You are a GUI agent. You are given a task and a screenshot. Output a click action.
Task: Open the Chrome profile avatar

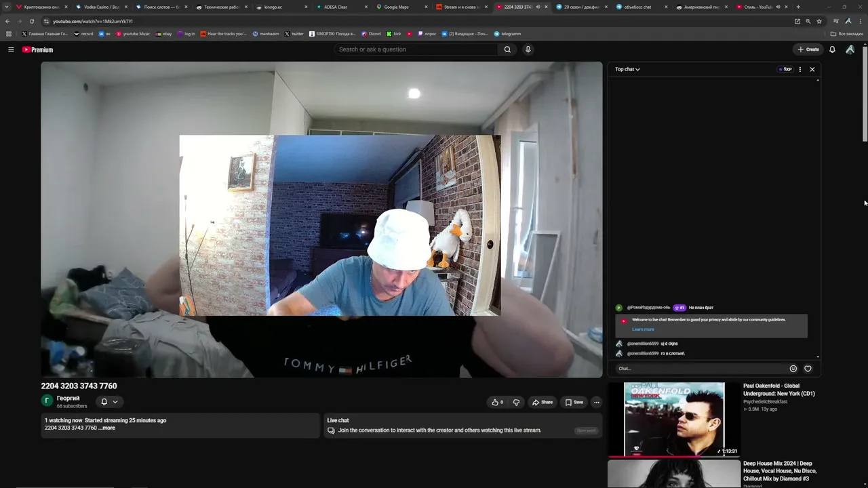[848, 21]
